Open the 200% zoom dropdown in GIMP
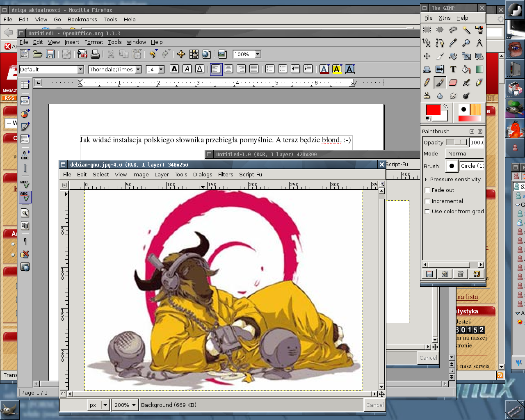Viewport: 525px width, 420px height. (x=133, y=405)
